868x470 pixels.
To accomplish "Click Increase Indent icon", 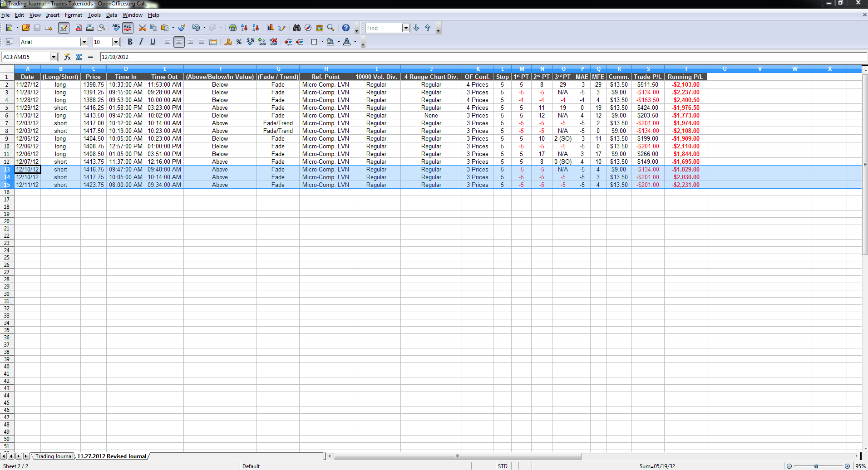I will 300,42.
